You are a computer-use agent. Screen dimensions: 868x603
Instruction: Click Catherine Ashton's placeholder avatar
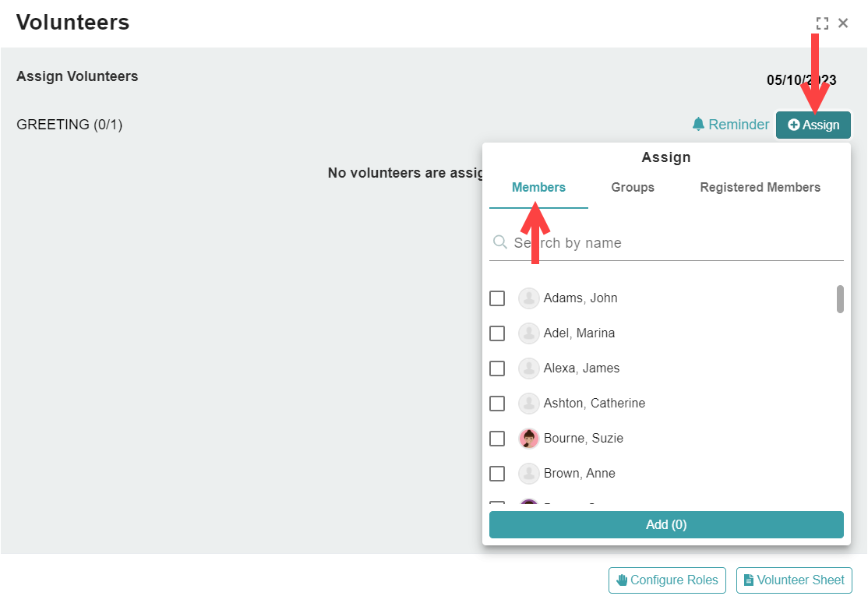click(x=528, y=404)
